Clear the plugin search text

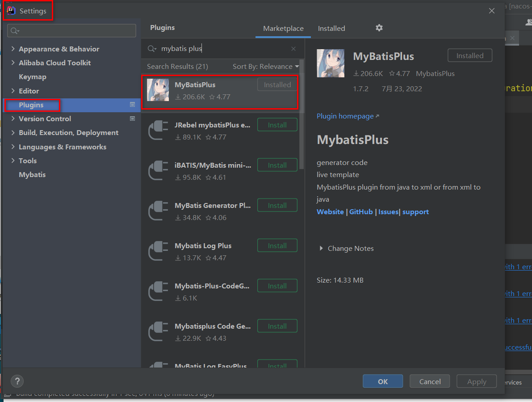[293, 49]
